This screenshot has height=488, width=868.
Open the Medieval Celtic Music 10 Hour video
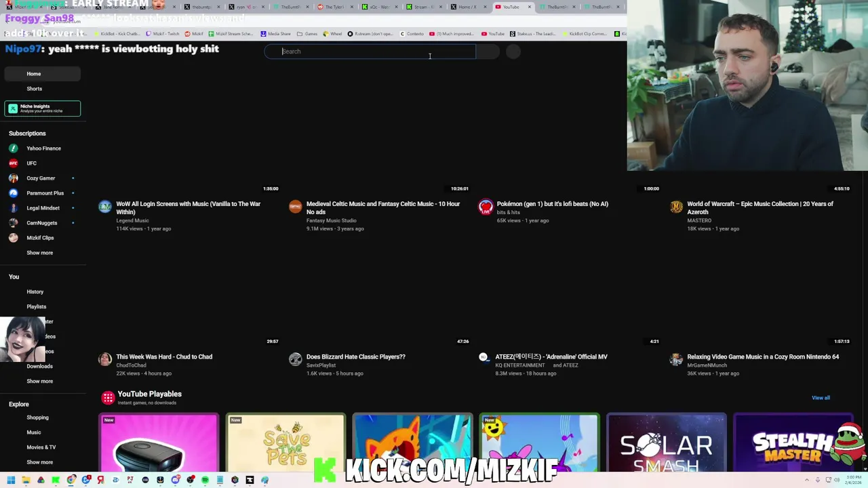[383, 208]
